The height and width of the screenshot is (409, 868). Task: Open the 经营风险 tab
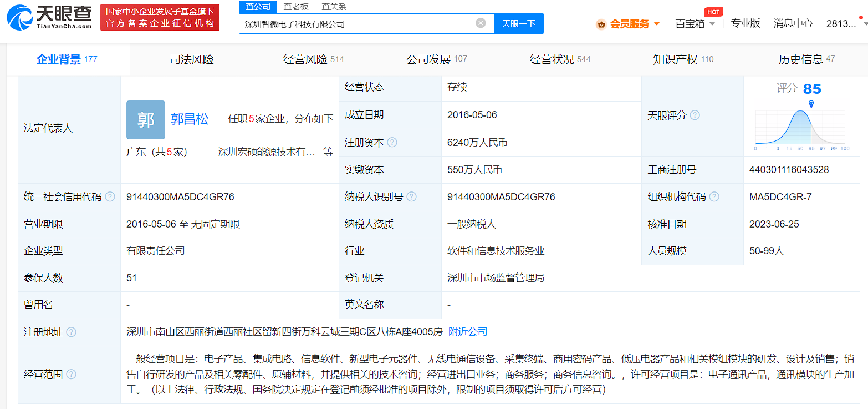click(314, 59)
